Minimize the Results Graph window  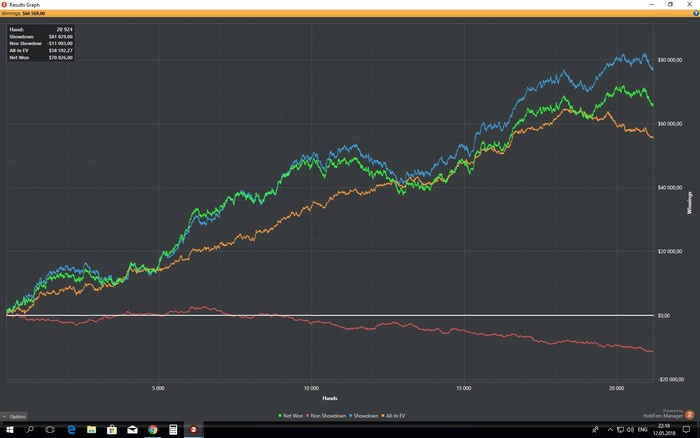651,4
